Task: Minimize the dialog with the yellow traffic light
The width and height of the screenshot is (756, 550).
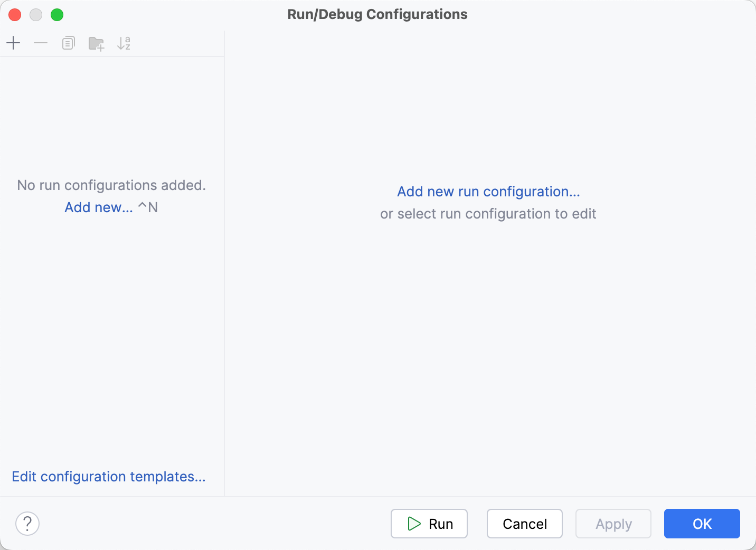Action: coord(36,15)
